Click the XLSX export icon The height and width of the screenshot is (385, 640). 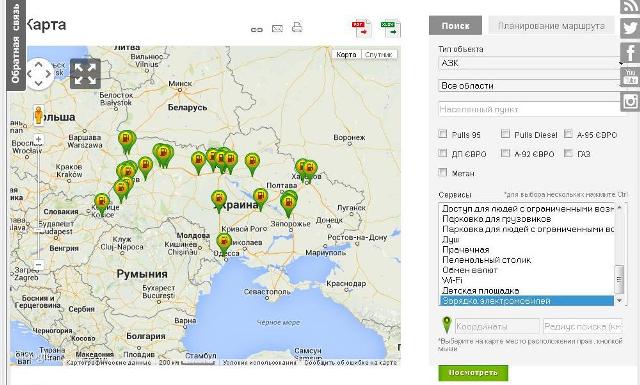pyautogui.click(x=390, y=28)
